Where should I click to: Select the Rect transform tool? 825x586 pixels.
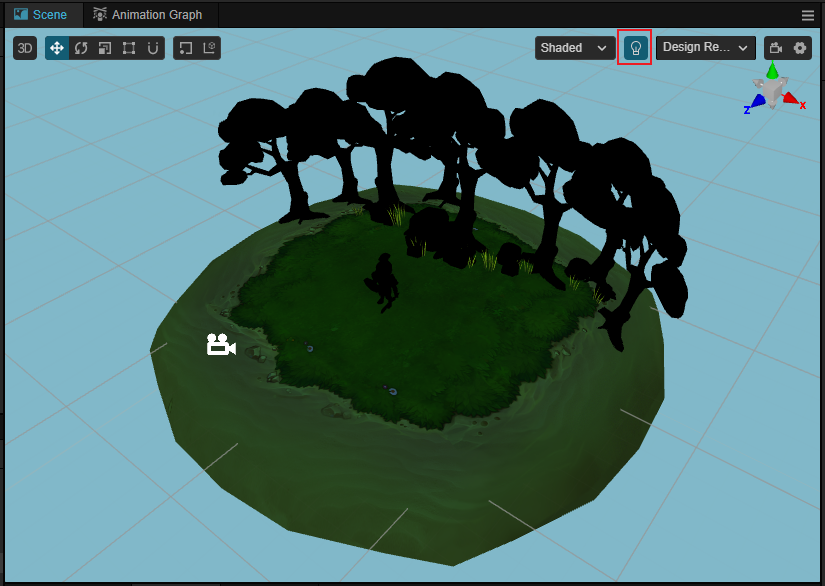pyautogui.click(x=129, y=48)
